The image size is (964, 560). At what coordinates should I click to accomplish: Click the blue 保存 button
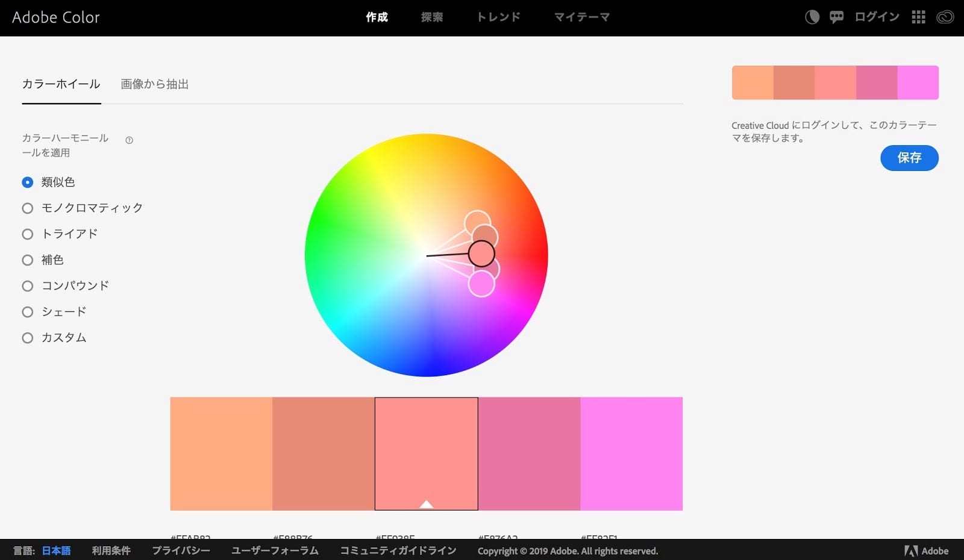point(909,158)
